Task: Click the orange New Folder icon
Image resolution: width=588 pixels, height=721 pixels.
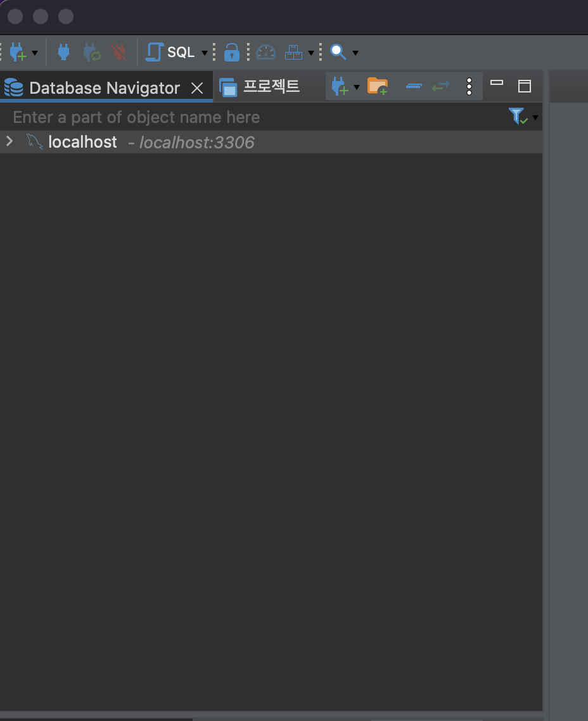Action: 378,86
